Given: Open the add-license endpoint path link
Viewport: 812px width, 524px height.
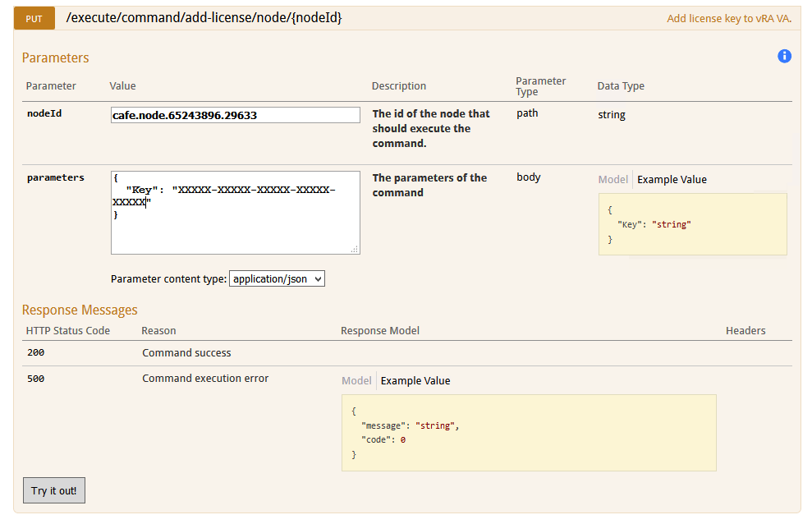Looking at the screenshot, I should pos(204,17).
